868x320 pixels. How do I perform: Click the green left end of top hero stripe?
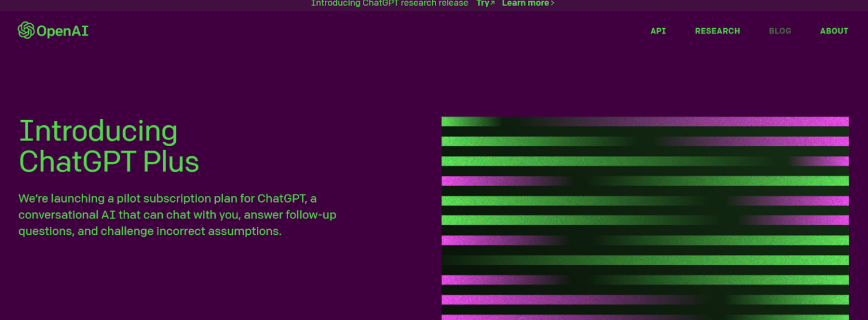(463, 121)
